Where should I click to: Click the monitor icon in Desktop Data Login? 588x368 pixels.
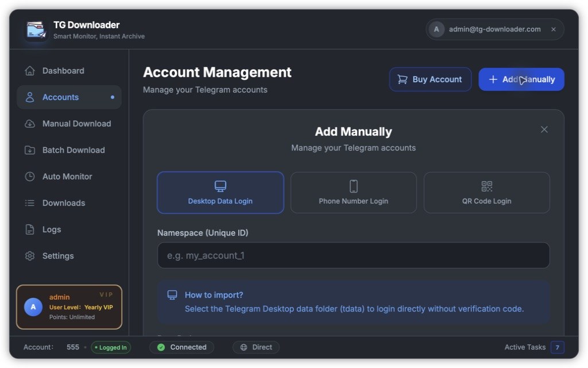pyautogui.click(x=220, y=186)
